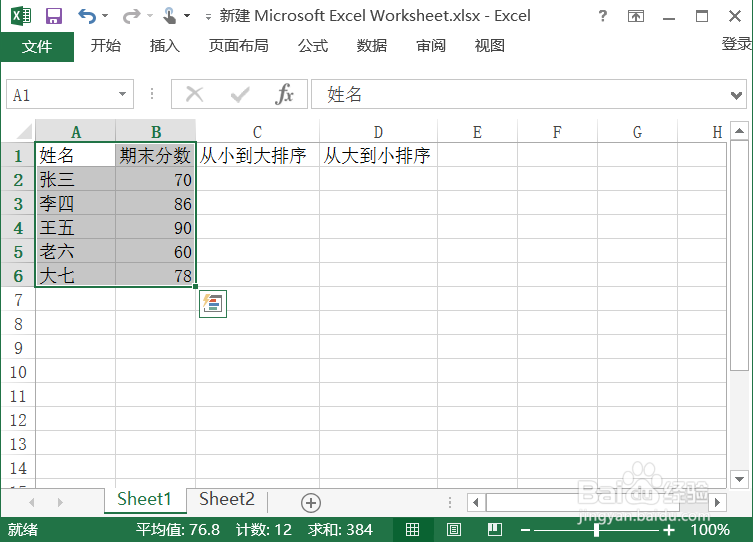Select column B header

pos(156,131)
